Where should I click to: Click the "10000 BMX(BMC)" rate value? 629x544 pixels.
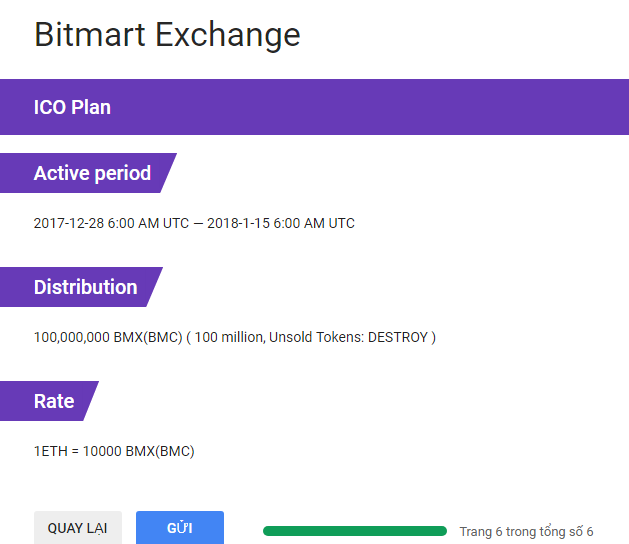tap(138, 451)
